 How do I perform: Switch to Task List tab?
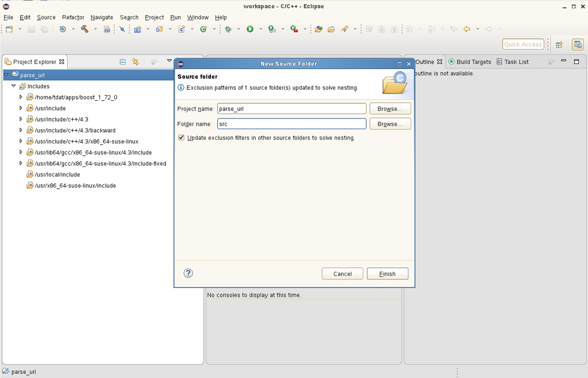click(512, 62)
